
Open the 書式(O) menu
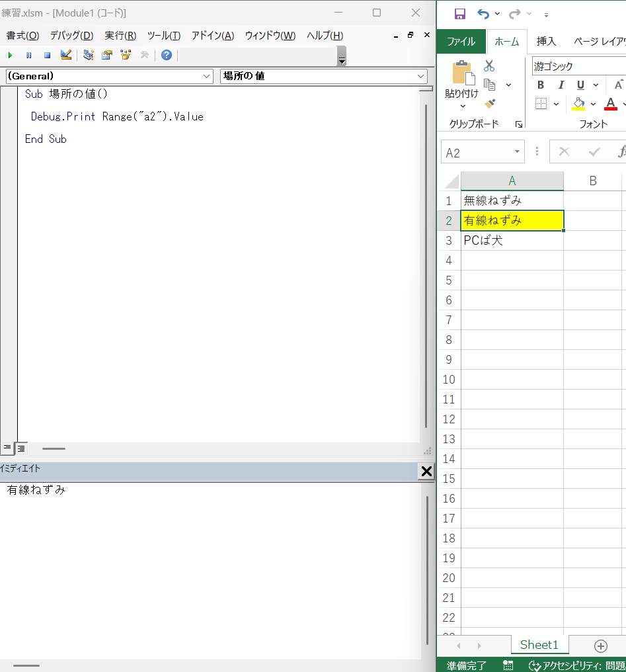(x=22, y=36)
